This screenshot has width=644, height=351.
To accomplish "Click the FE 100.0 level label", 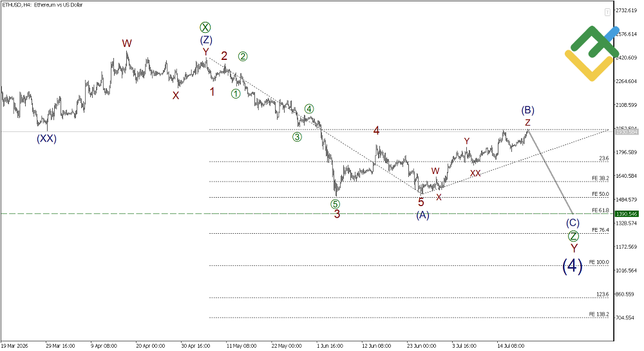I will [x=599, y=262].
